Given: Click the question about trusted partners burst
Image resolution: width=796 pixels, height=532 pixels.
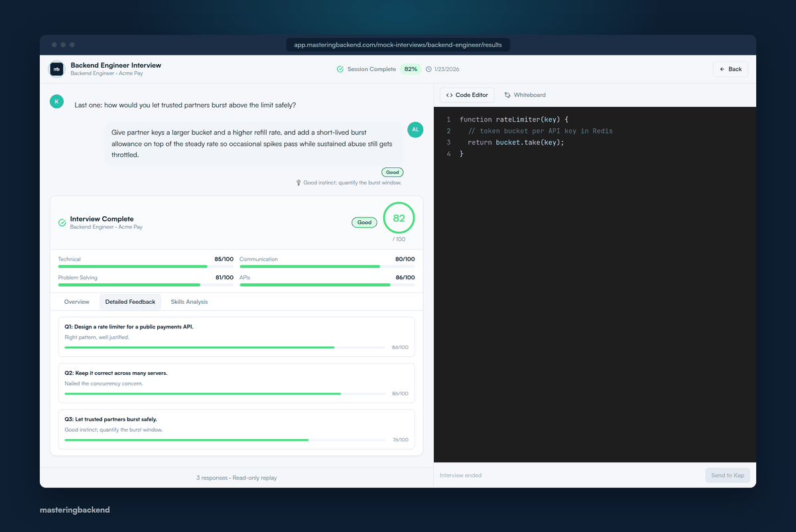Looking at the screenshot, I should pyautogui.click(x=185, y=105).
